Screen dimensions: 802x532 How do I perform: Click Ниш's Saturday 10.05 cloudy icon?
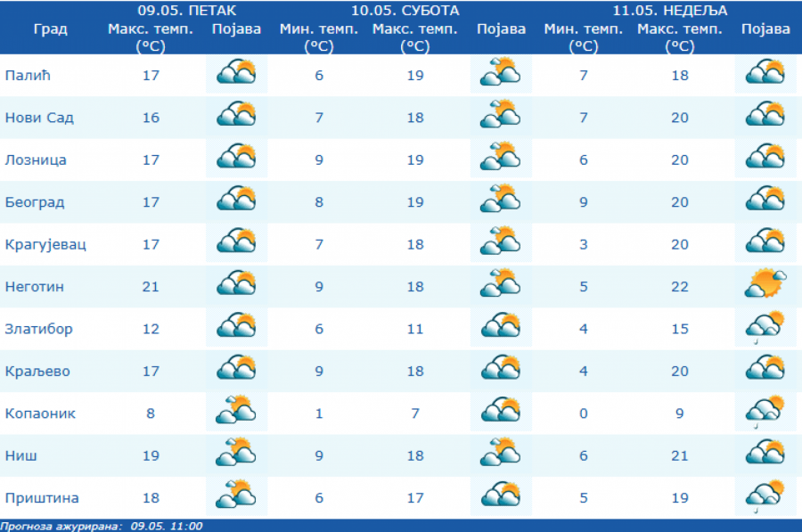coord(500,454)
